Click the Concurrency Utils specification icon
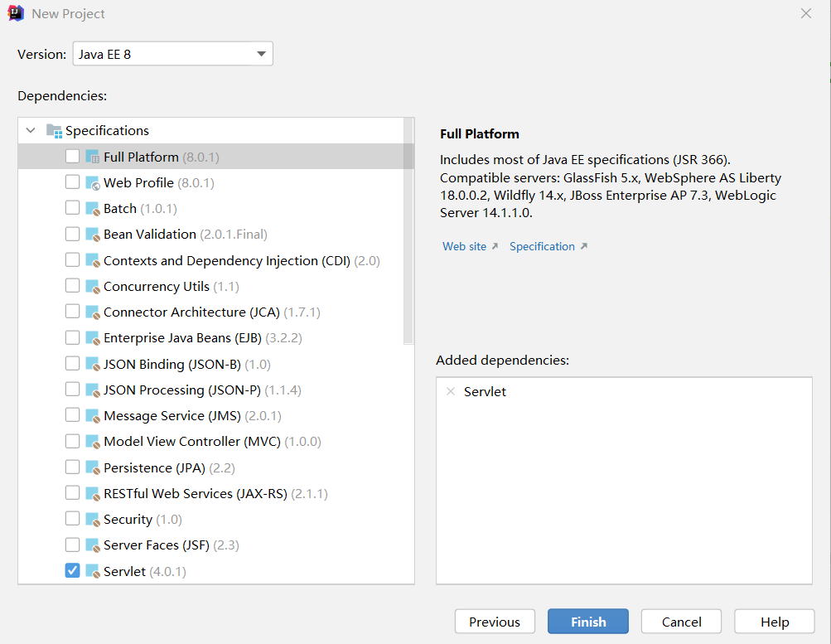This screenshot has width=831, height=644. [93, 286]
